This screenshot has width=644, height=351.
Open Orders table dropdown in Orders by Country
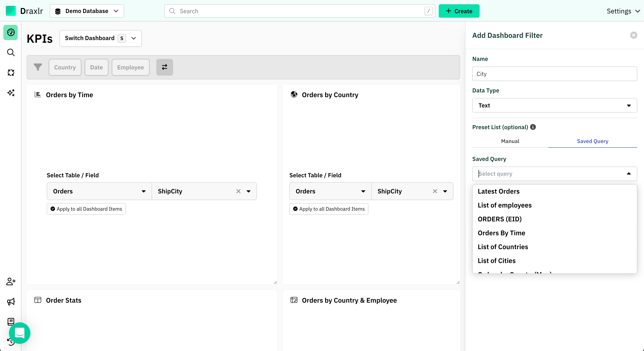[330, 191]
